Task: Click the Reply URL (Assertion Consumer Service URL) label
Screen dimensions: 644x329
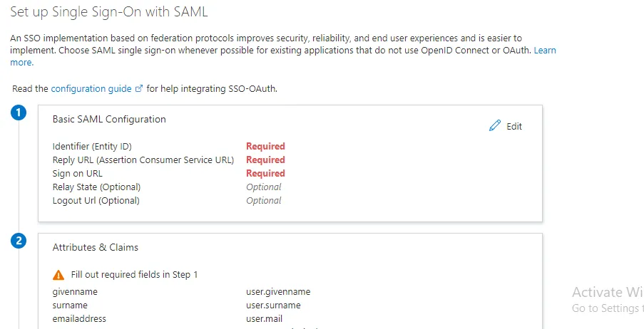Action: click(143, 160)
